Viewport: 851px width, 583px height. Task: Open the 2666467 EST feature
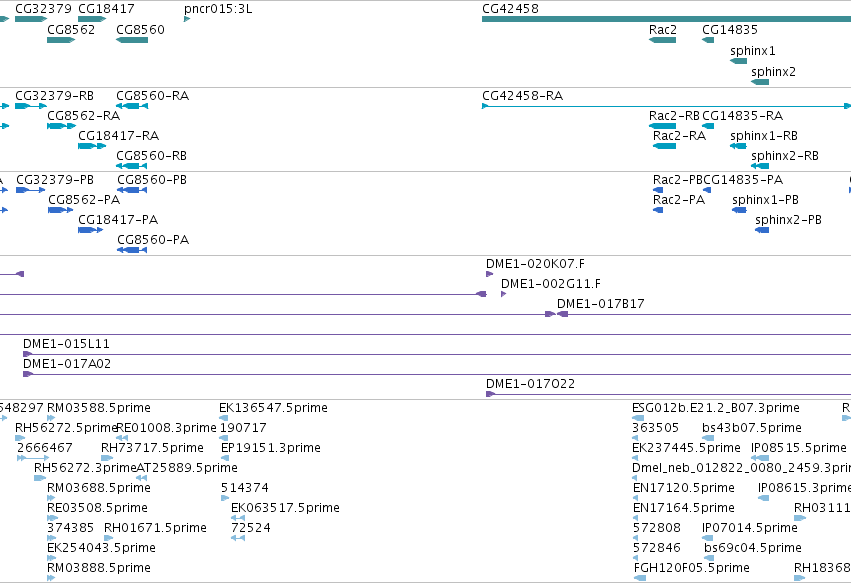coord(33,458)
